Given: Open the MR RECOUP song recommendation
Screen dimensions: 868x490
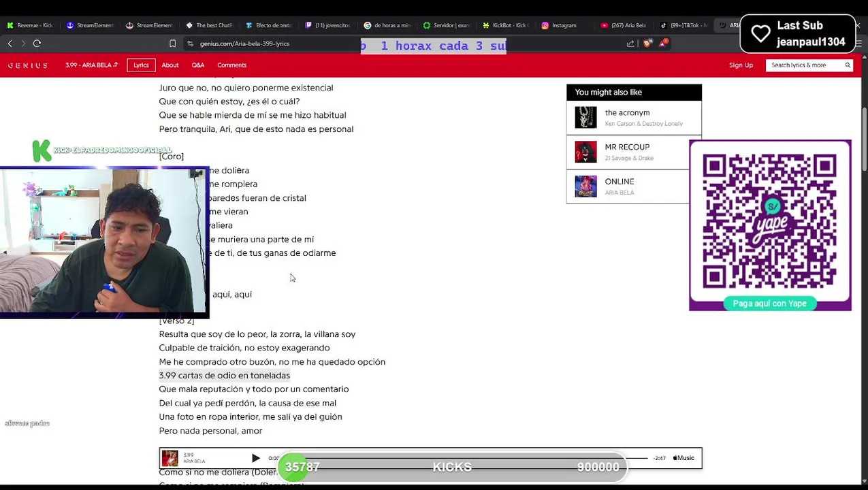Looking at the screenshot, I should (627, 147).
